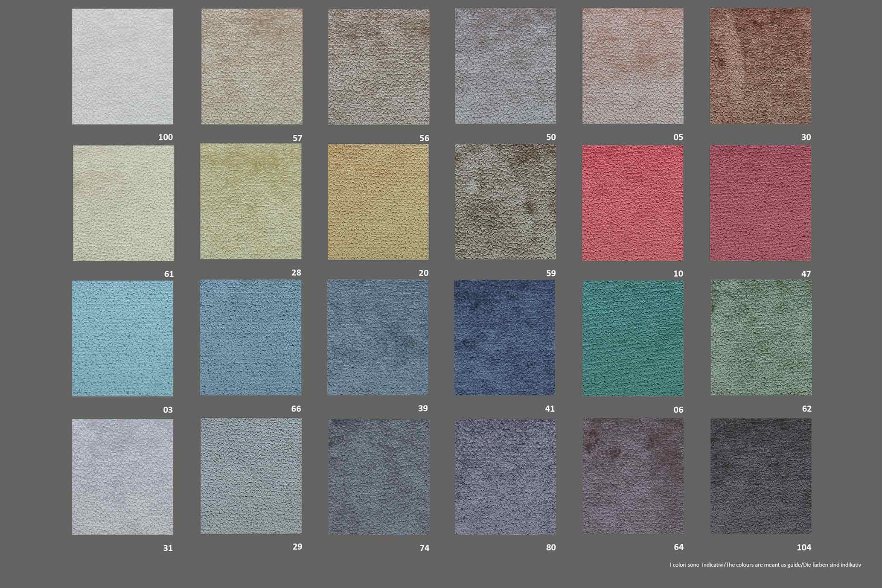Choose the taupe fabric swatch 56
Image resolution: width=882 pixels, height=588 pixels.
tap(378, 67)
